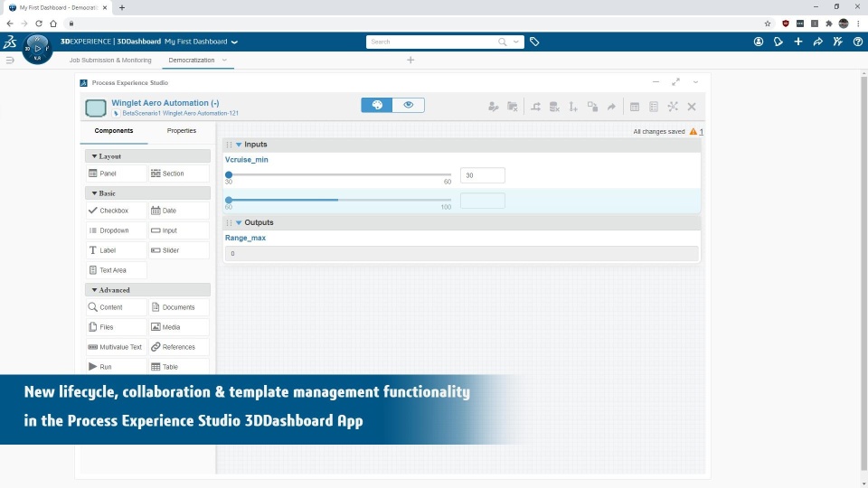Open the warning count link

click(x=702, y=132)
